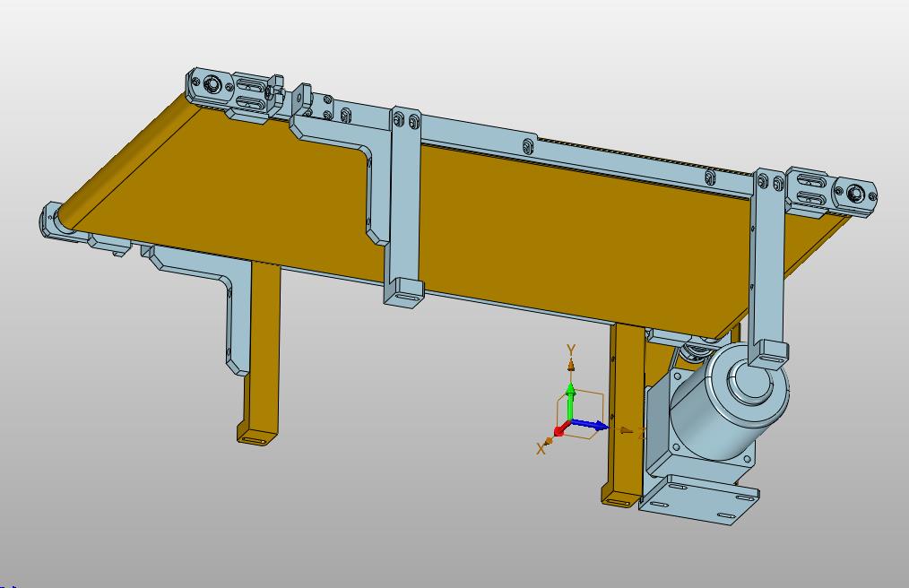
Task: Select the long rear side rail
Action: click(x=585, y=158)
